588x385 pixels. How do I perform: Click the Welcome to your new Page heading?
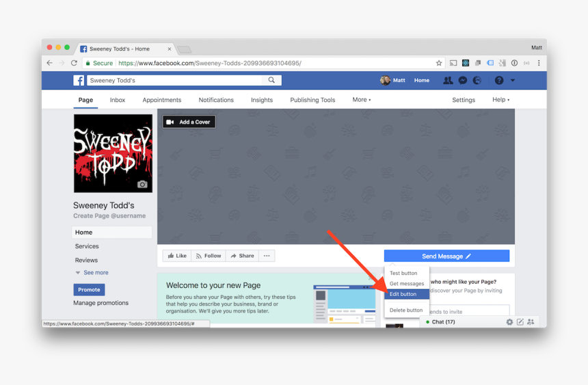213,285
